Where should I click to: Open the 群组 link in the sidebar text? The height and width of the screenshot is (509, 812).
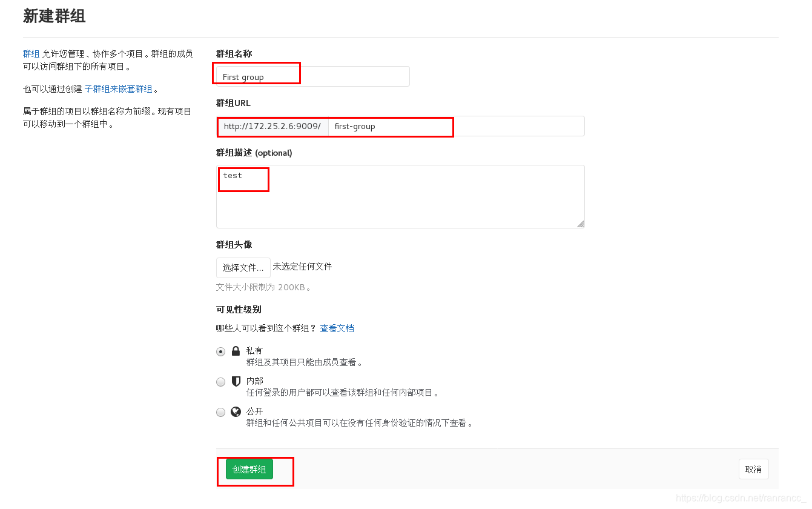click(31, 54)
